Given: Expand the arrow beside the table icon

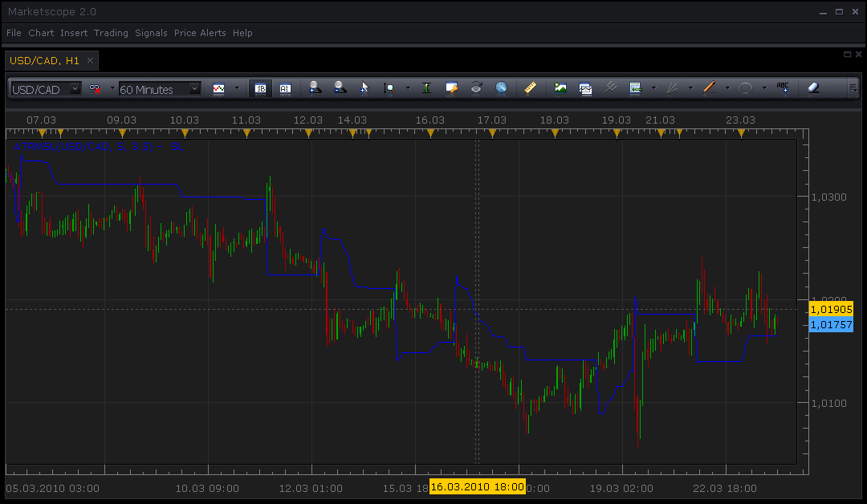Looking at the screenshot, I should point(653,88).
